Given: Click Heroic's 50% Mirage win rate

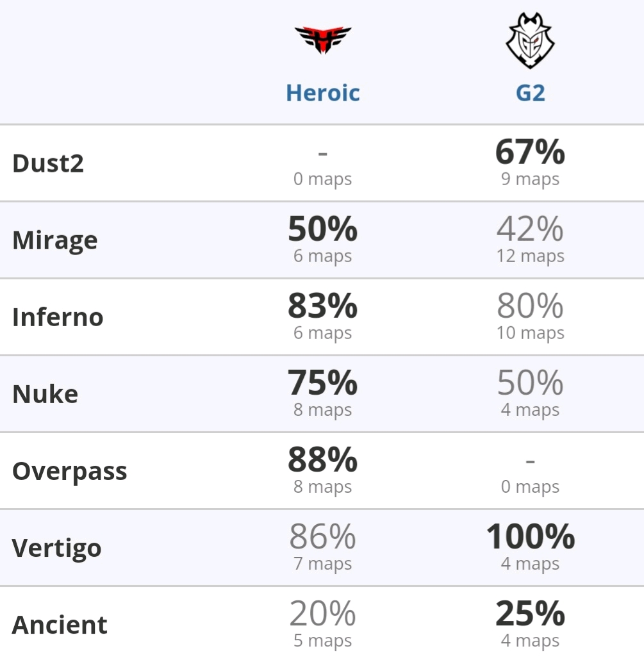Looking at the screenshot, I should (x=323, y=229).
